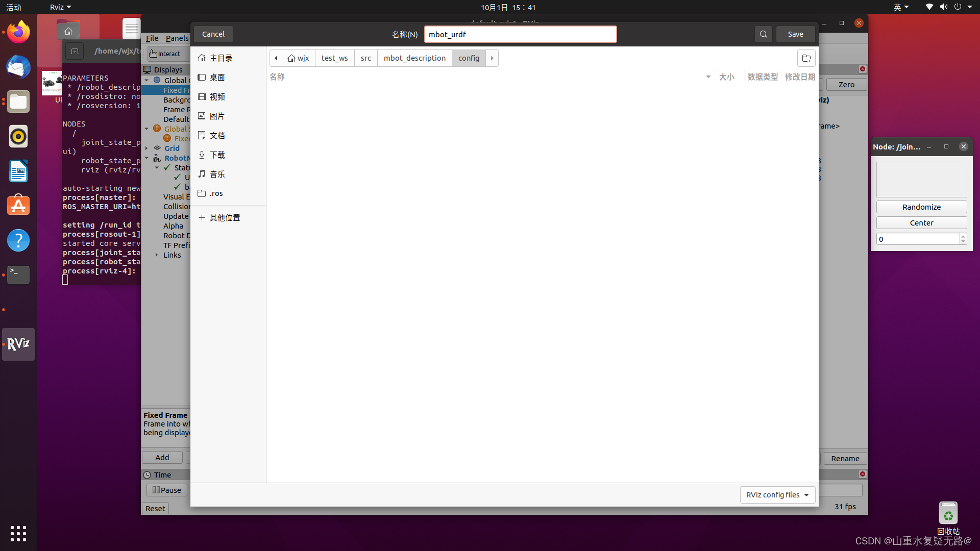
Task: Open LibreOffice Writer from the dock
Action: click(18, 171)
